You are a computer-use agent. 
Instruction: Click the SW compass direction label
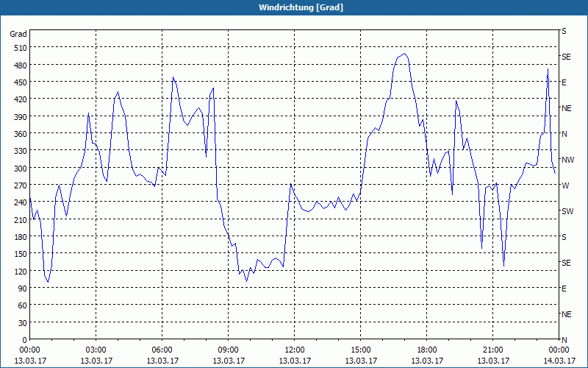click(567, 211)
